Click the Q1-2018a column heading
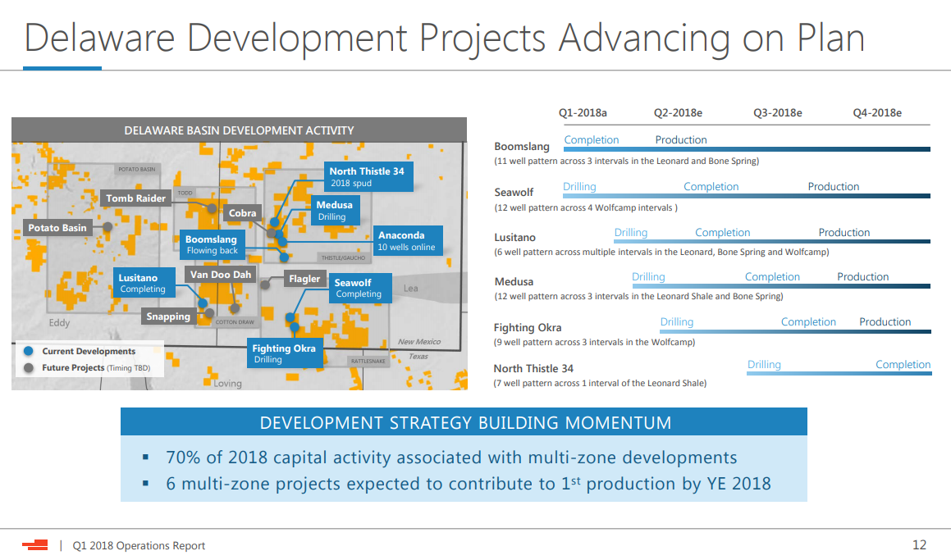Screen dimensions: 951x560 (583, 112)
